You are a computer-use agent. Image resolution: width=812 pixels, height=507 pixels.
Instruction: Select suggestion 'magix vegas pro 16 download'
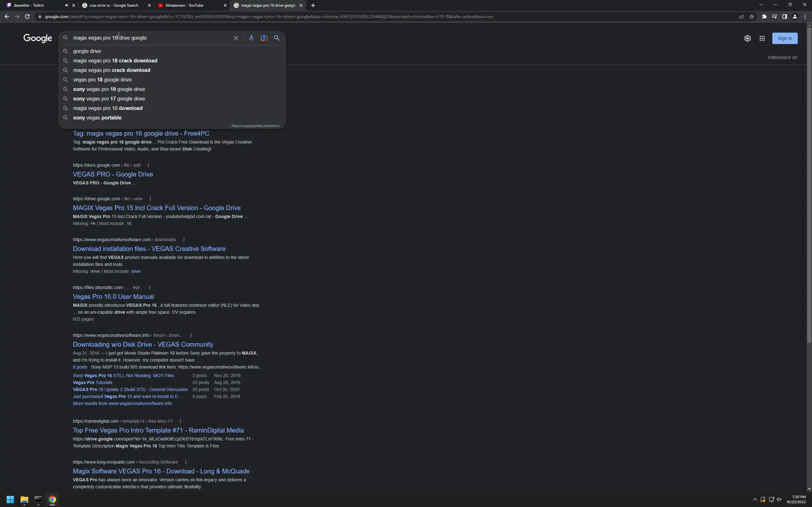tap(108, 108)
